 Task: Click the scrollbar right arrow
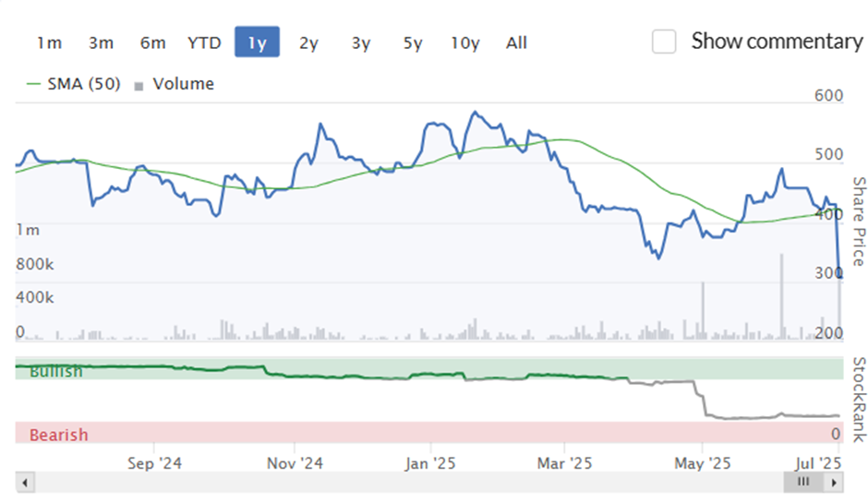coord(834,483)
